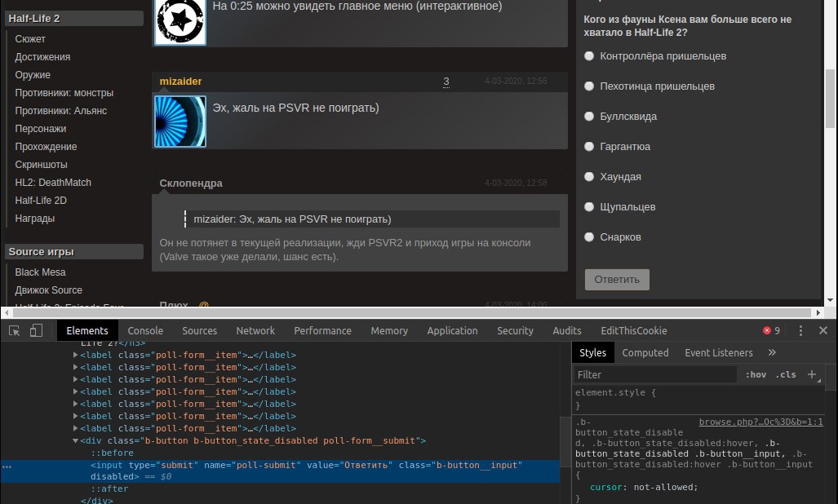
Task: Toggle the device toolbar icon
Action: 36,331
